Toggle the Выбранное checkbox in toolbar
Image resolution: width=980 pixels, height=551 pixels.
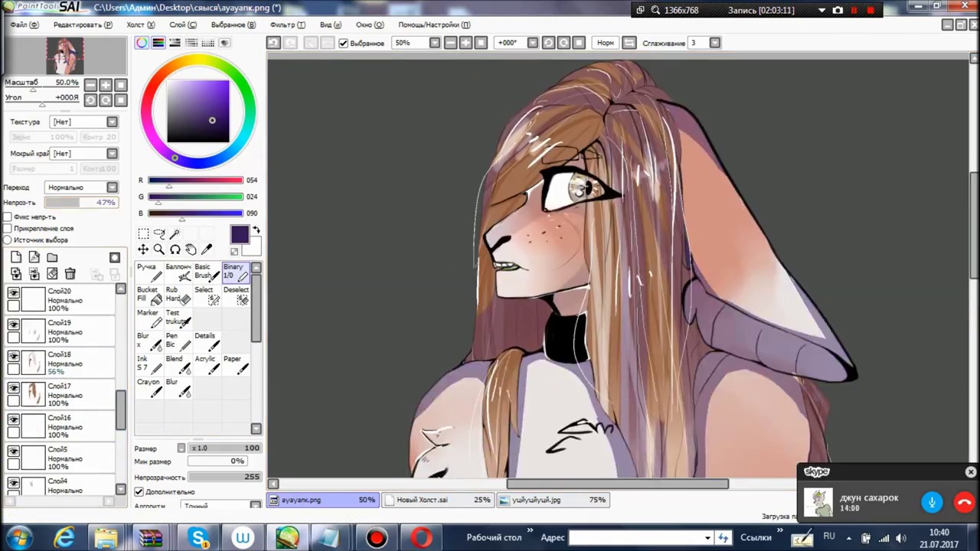pos(344,44)
